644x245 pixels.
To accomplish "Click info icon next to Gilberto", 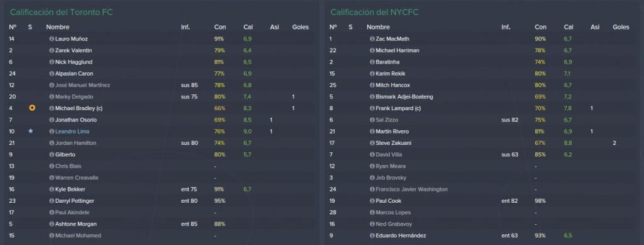I will point(52,154).
